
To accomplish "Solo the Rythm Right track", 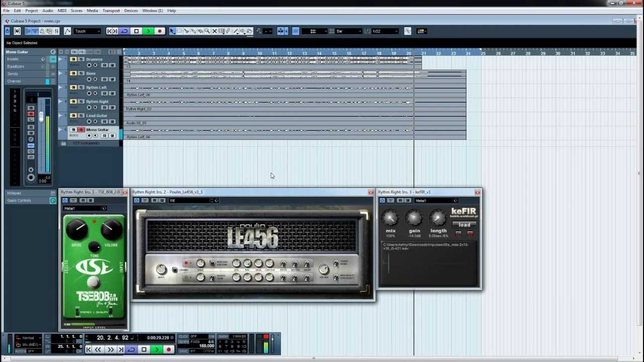I will click(x=81, y=102).
